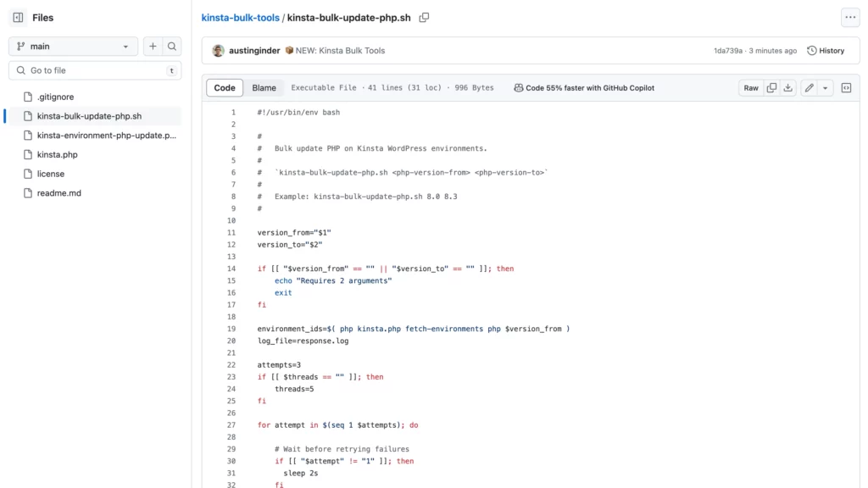Click the Raw button
Viewport: 868px width, 488px height.
(x=751, y=87)
